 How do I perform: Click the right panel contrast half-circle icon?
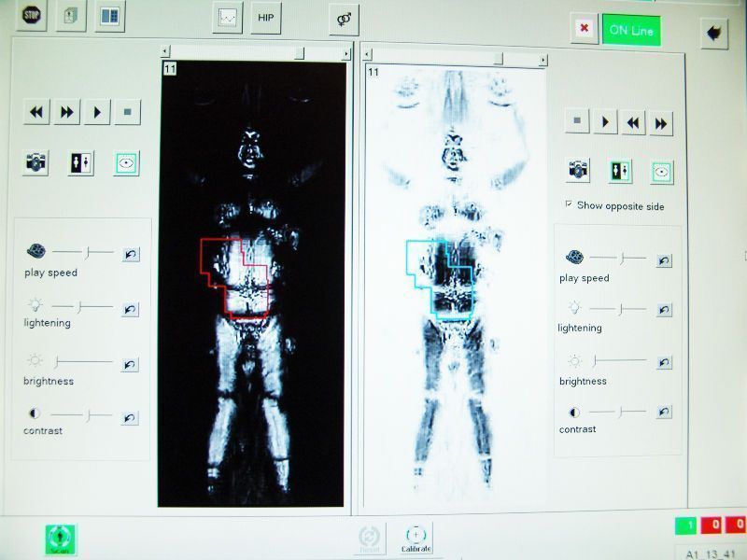pos(574,412)
